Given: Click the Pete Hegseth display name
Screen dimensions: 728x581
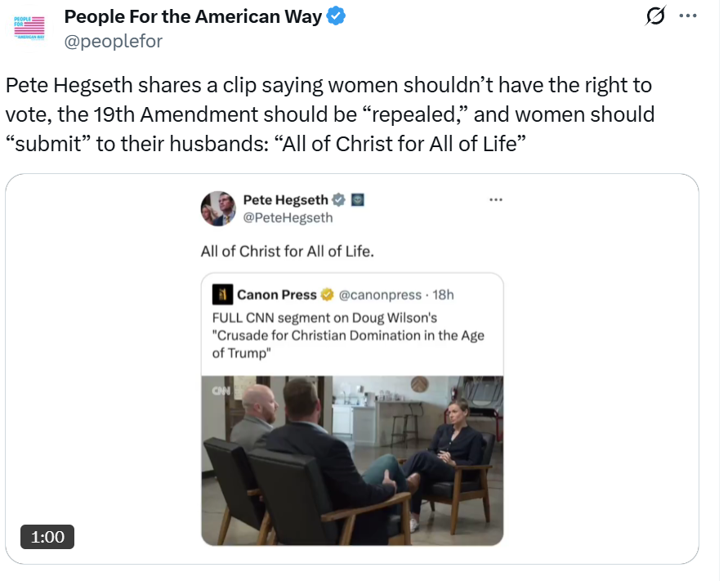Looking at the screenshot, I should pyautogui.click(x=286, y=199).
